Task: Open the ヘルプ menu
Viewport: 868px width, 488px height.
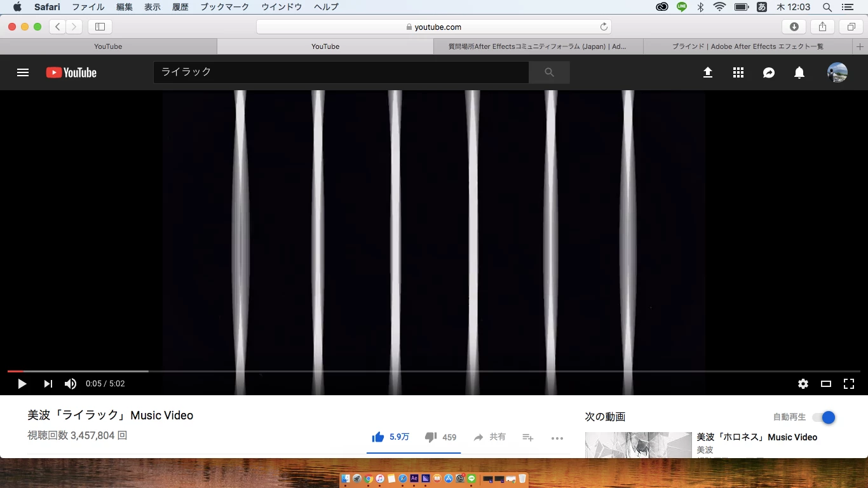Action: pyautogui.click(x=326, y=7)
